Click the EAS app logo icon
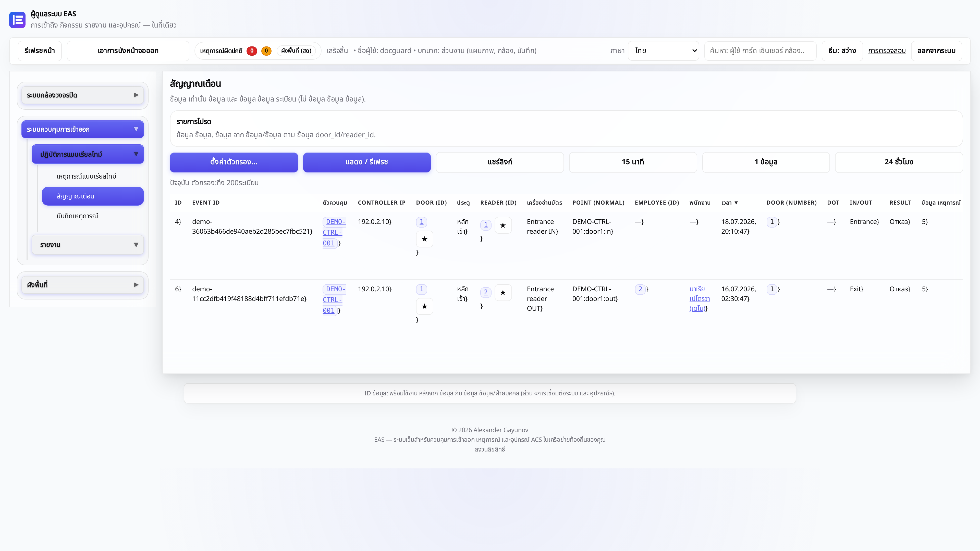 pyautogui.click(x=17, y=20)
